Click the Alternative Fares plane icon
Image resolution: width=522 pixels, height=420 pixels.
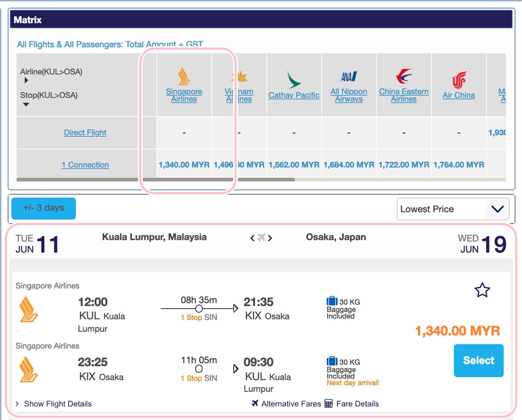coord(255,403)
